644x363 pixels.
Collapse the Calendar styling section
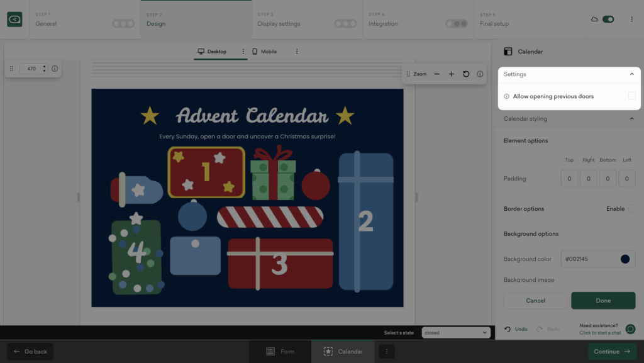coord(631,119)
